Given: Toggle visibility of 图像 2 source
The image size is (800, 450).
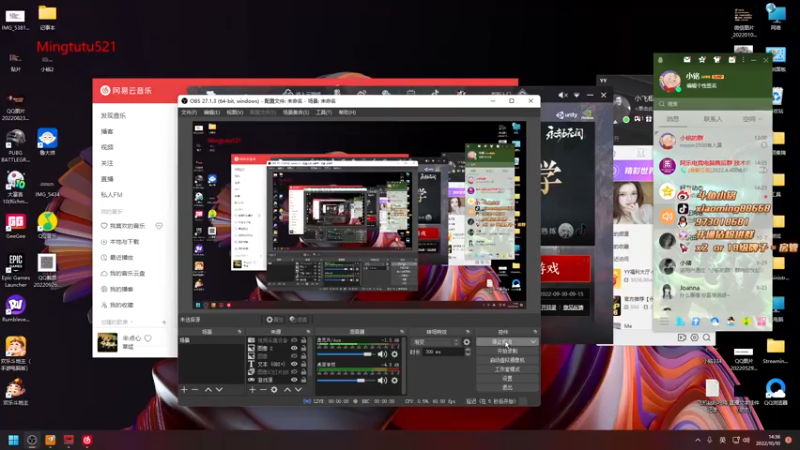Looking at the screenshot, I should pos(294,348).
